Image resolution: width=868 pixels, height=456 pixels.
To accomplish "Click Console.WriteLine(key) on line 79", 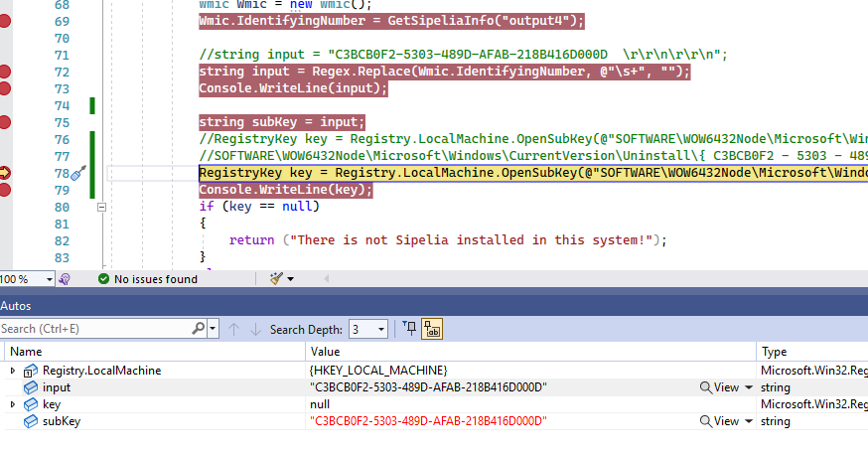I will [286, 190].
